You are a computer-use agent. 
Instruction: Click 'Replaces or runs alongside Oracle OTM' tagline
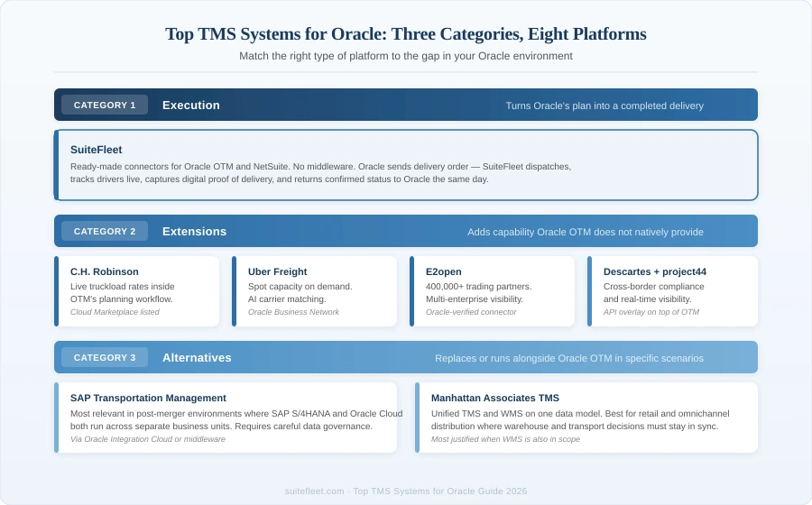coord(569,358)
